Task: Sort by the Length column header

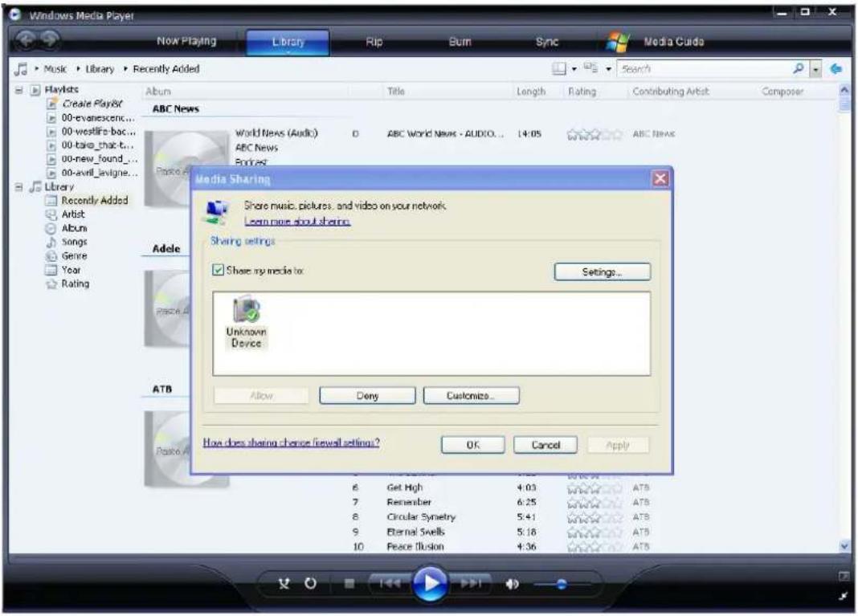Action: click(x=531, y=92)
